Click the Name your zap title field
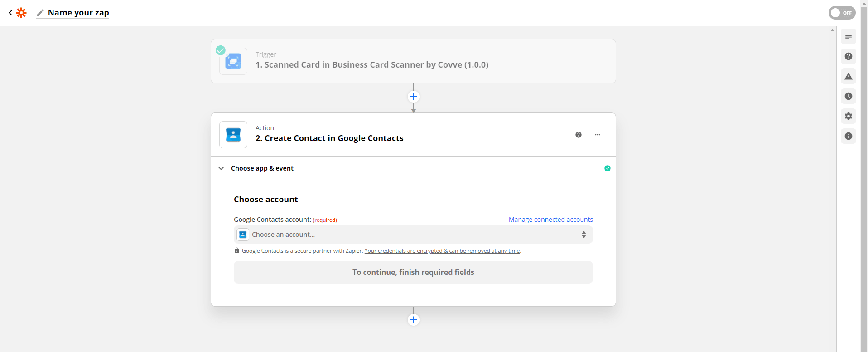 [x=78, y=13]
